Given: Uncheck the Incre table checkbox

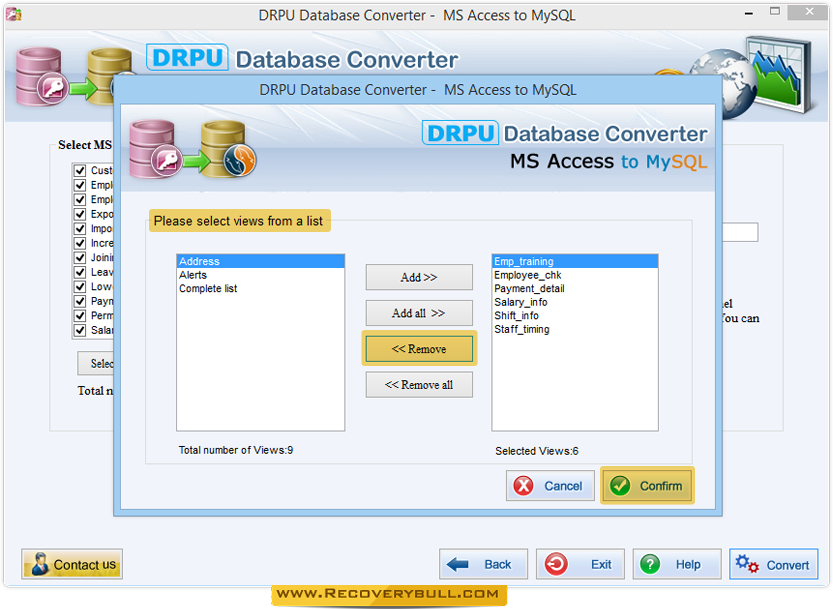Looking at the screenshot, I should [x=80, y=243].
